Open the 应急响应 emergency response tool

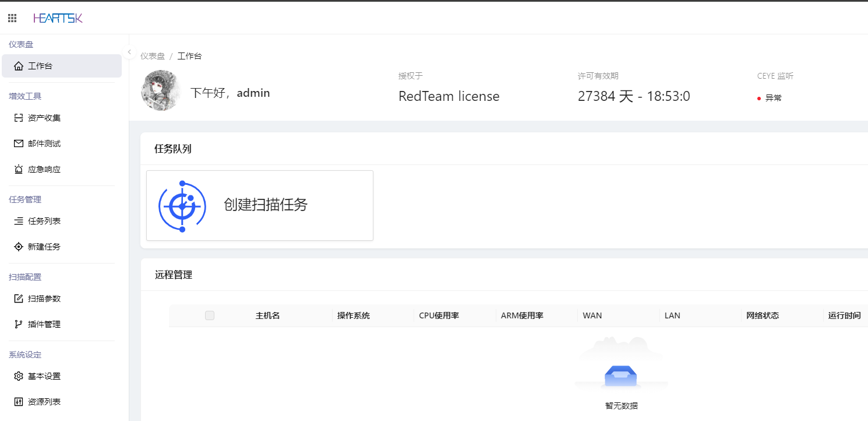point(44,169)
